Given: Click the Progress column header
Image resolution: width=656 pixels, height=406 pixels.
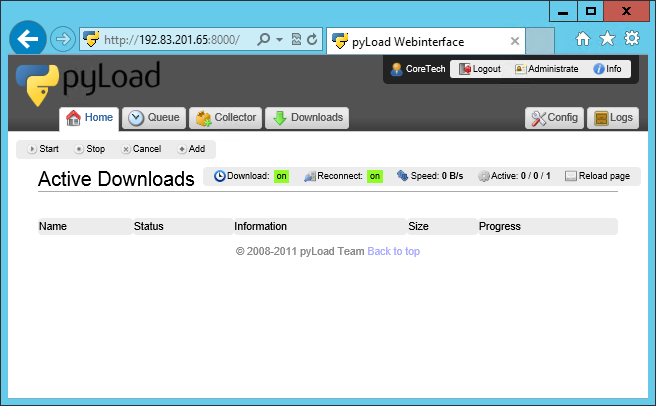Looking at the screenshot, I should [548, 226].
